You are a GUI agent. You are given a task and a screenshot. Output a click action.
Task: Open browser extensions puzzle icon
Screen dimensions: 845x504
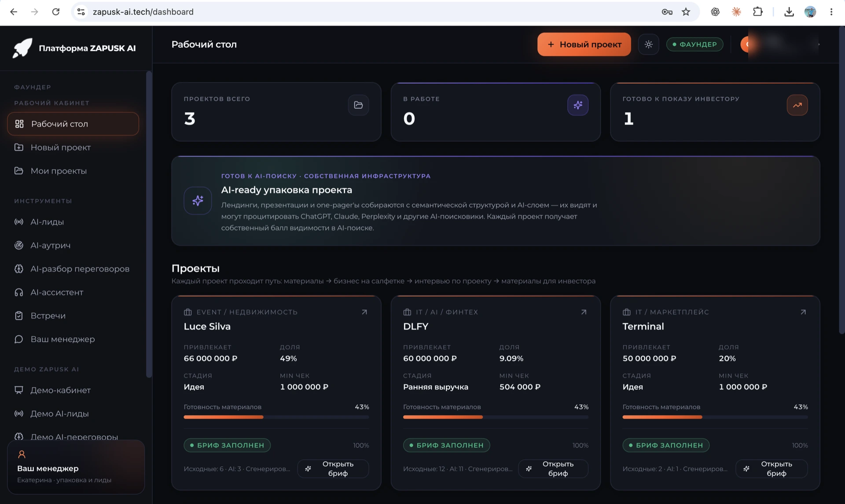[757, 12]
